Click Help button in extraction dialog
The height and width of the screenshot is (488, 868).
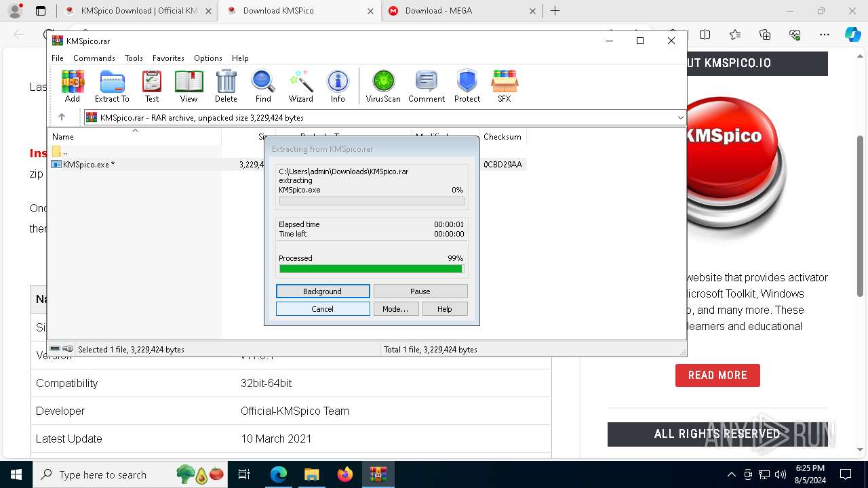(445, 309)
